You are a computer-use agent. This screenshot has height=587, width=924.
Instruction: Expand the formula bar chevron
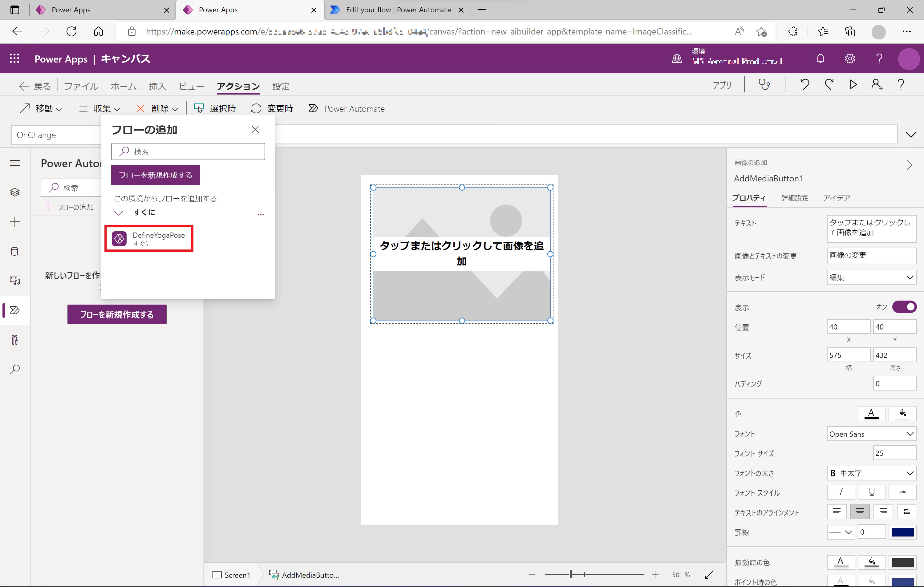click(x=910, y=135)
